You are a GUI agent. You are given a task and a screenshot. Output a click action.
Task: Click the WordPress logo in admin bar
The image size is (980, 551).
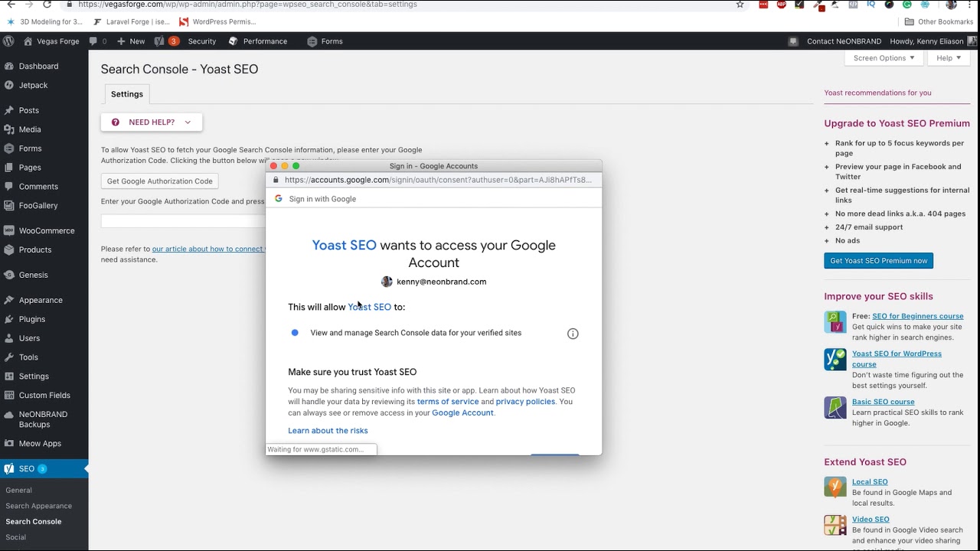point(8,41)
